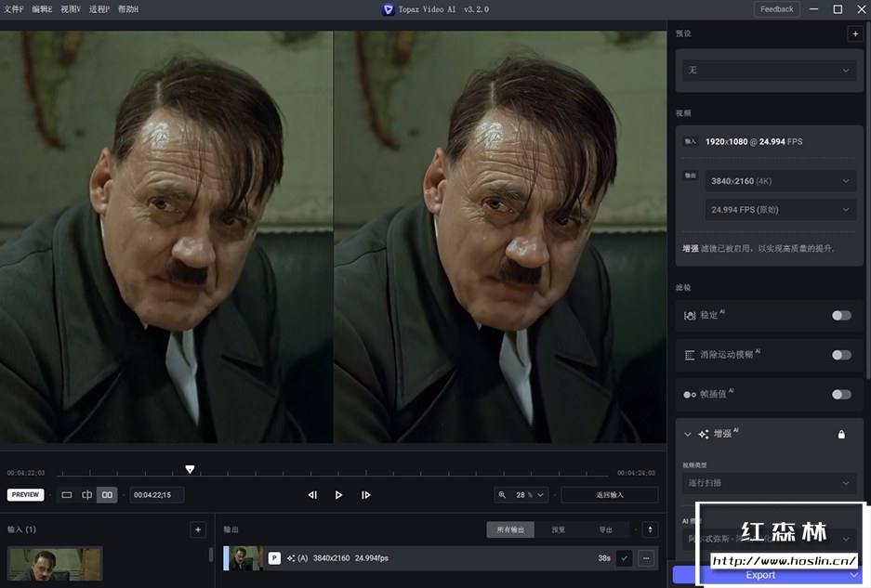The width and height of the screenshot is (871, 588).
Task: Click the Export button
Action: coord(760,575)
